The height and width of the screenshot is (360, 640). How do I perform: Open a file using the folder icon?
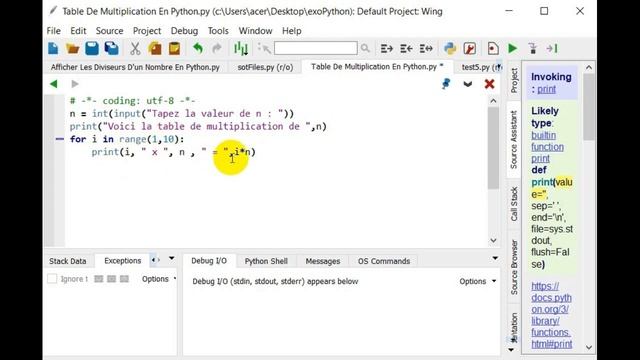(73, 49)
